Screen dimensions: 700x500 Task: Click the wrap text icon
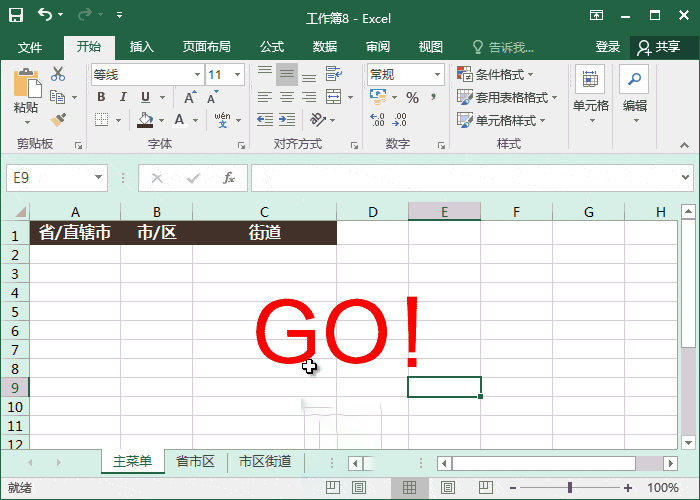click(333, 74)
